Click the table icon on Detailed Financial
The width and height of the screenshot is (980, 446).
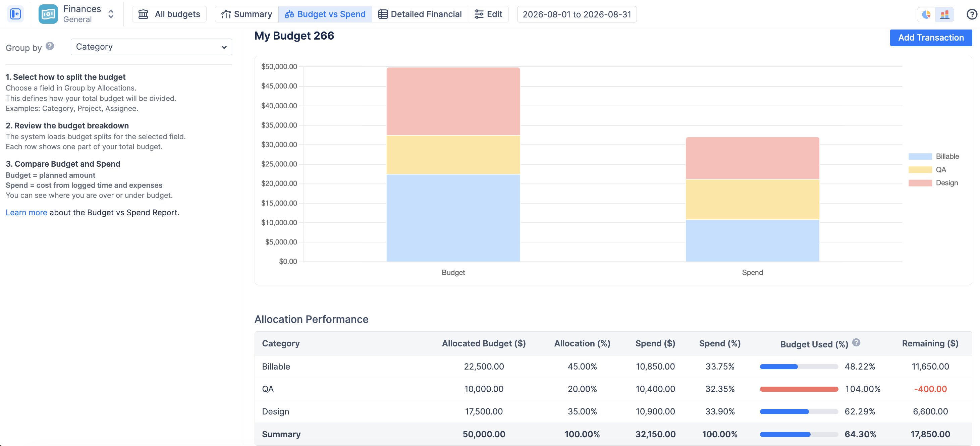[383, 14]
